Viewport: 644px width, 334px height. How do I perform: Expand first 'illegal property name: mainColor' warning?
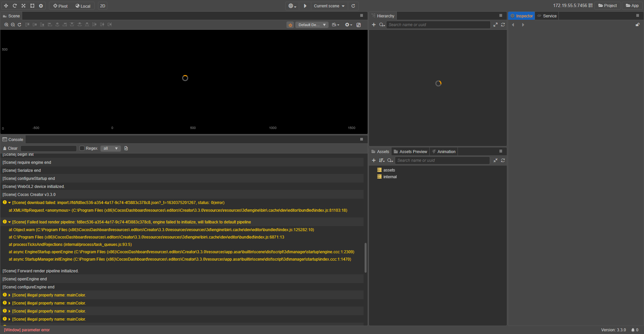point(9,295)
